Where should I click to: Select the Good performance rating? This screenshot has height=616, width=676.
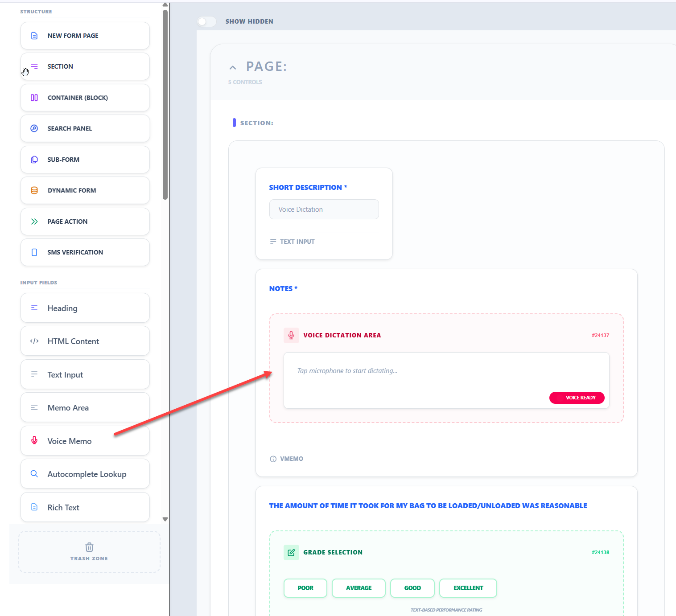pos(412,588)
